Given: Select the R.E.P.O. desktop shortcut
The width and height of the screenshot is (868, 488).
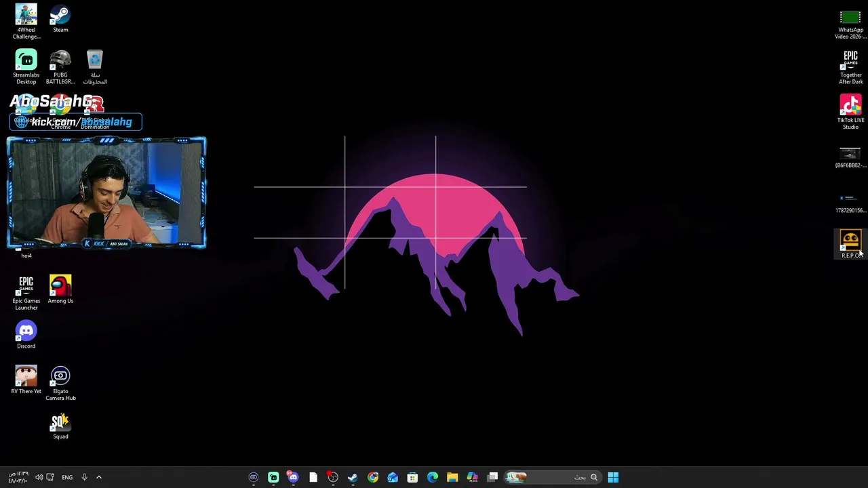Looking at the screenshot, I should [x=850, y=244].
